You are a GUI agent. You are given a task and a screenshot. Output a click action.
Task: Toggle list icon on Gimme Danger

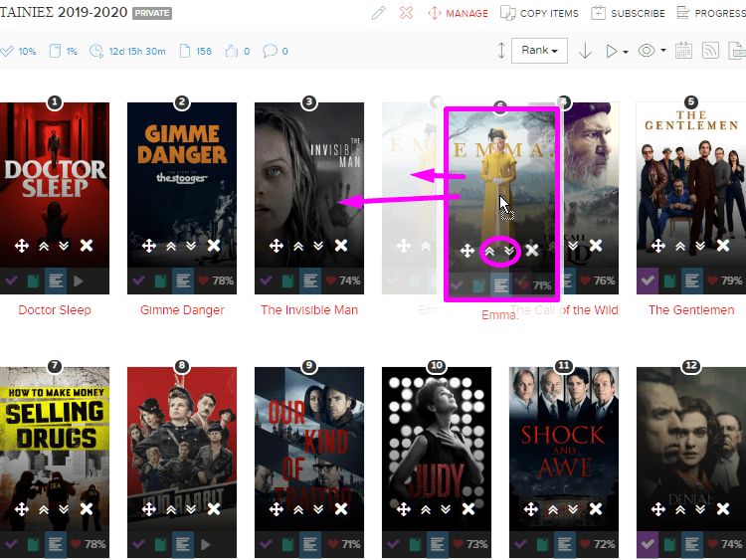(x=183, y=280)
